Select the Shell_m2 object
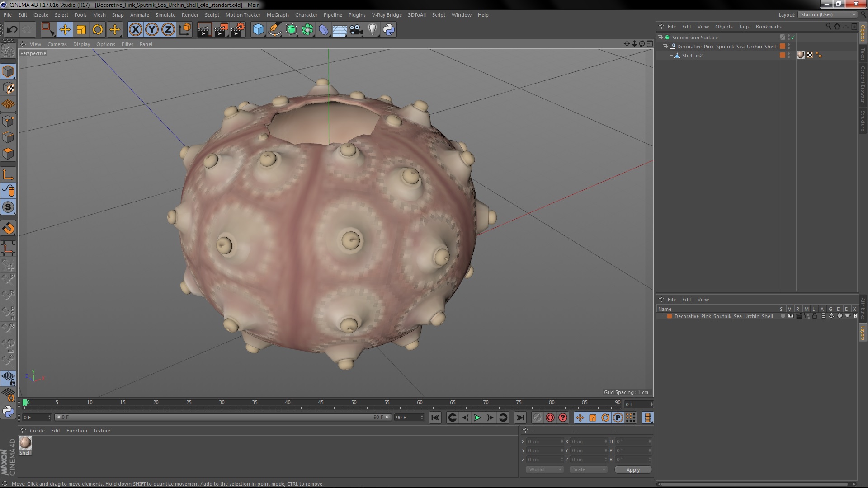The image size is (868, 488). [692, 56]
